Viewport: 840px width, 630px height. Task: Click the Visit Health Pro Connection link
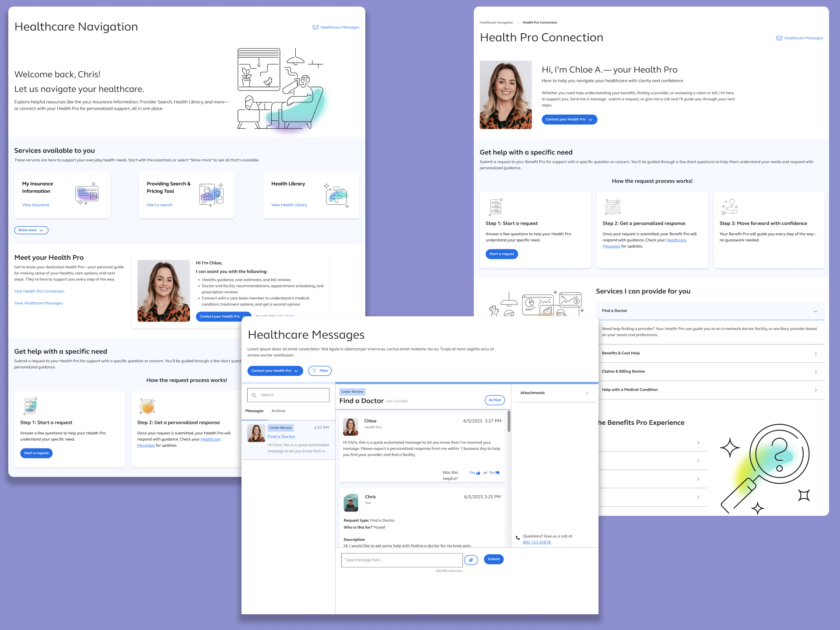39,291
